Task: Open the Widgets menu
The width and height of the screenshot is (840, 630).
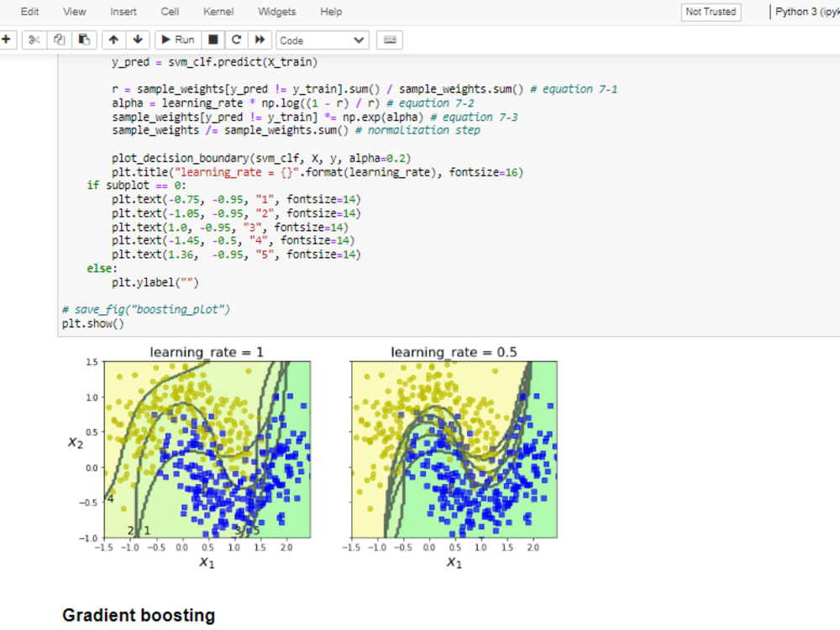Action: pos(277,12)
